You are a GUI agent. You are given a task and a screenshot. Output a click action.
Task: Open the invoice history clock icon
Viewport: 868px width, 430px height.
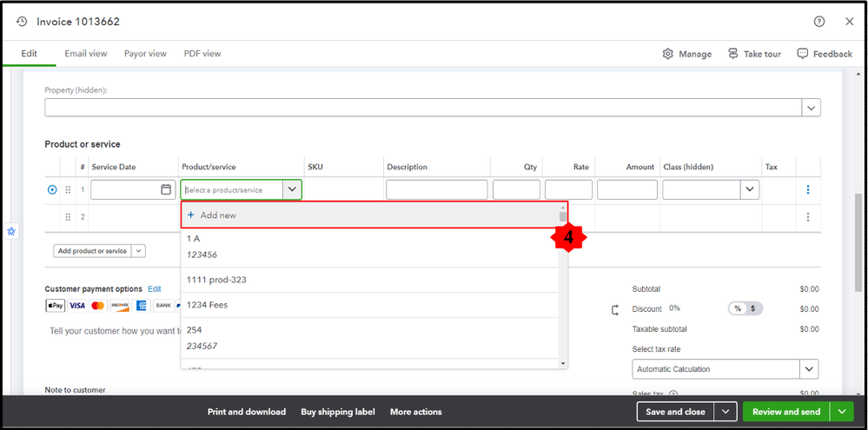22,22
